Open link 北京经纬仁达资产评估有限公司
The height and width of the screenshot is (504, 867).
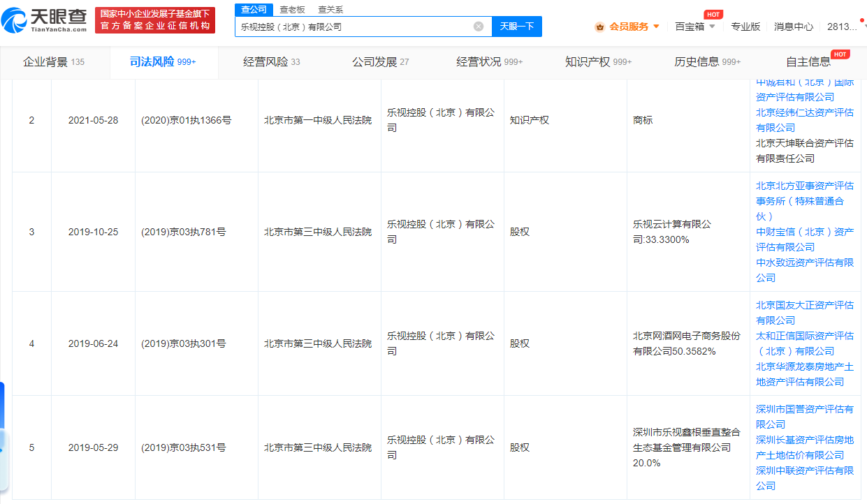click(x=805, y=120)
